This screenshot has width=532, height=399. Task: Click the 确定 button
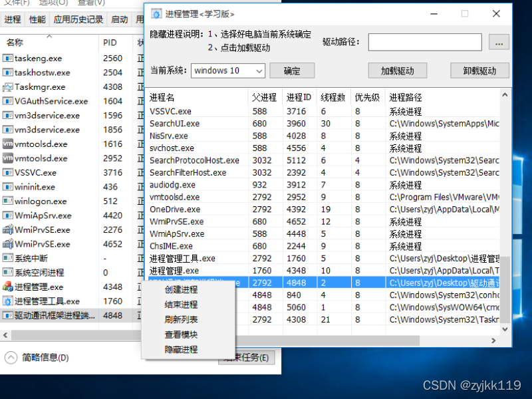tap(292, 70)
